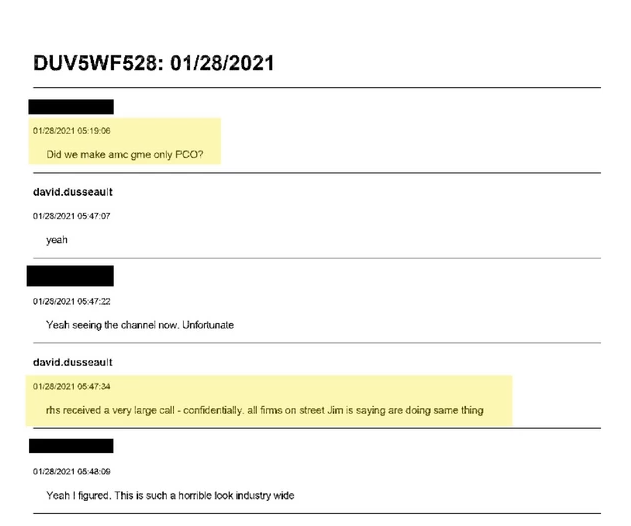The image size is (631, 526).
Task: Select the 05:48:09 timestamp
Action: (x=71, y=471)
